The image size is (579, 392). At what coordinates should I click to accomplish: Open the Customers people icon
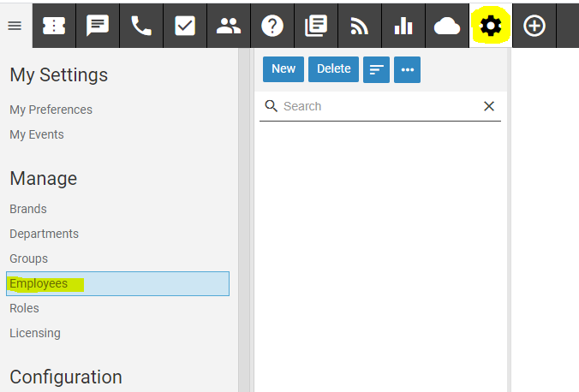coord(229,26)
